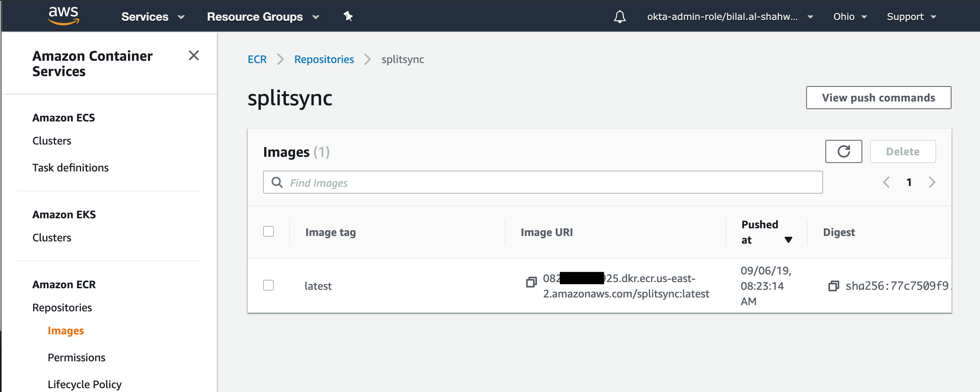Click the Find Images search field
The height and width of the screenshot is (392, 980).
coord(542,182)
